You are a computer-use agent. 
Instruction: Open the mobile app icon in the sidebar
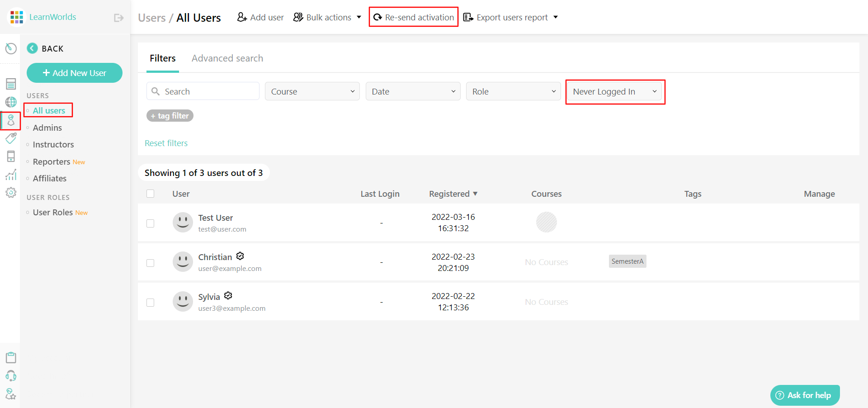pyautogui.click(x=11, y=156)
